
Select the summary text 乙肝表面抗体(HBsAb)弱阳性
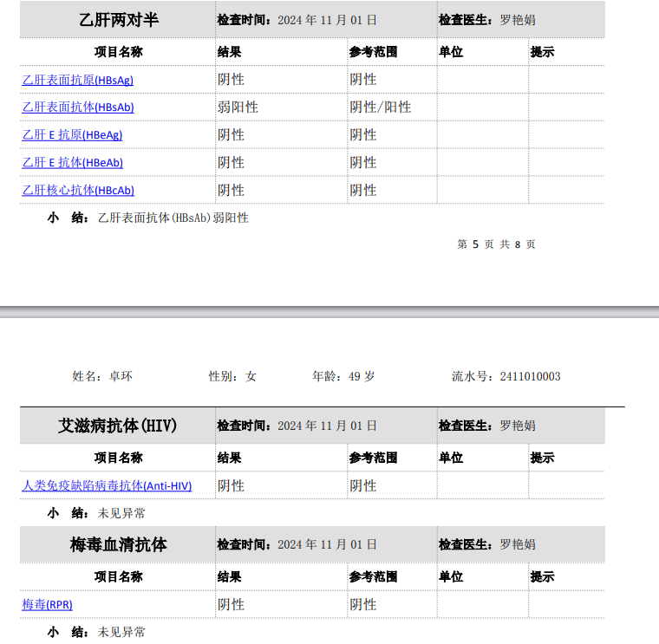pos(173,218)
